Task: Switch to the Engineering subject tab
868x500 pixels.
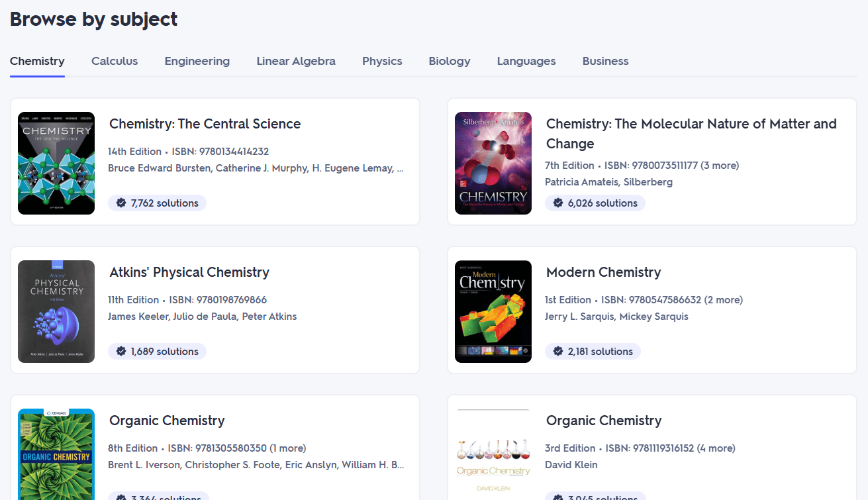Action: [197, 61]
